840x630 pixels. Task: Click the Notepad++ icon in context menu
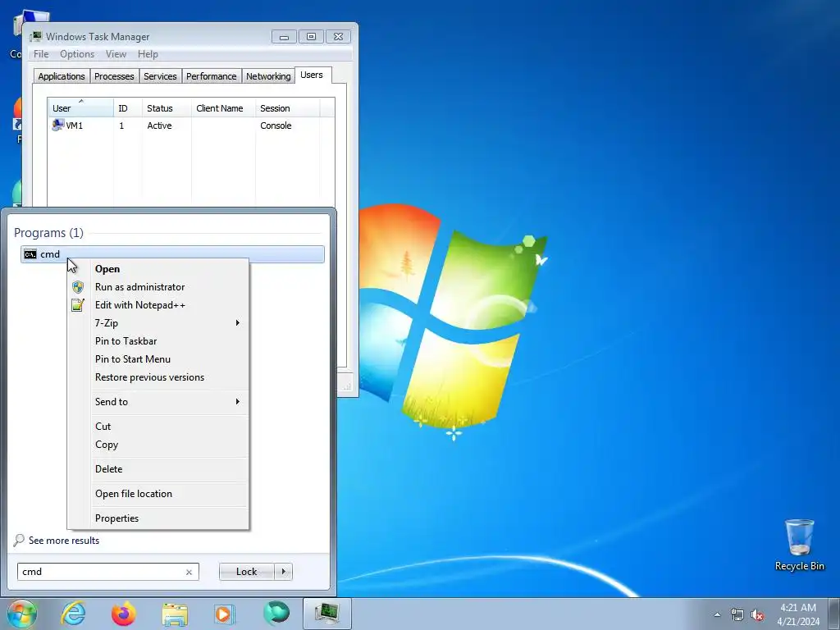(78, 305)
